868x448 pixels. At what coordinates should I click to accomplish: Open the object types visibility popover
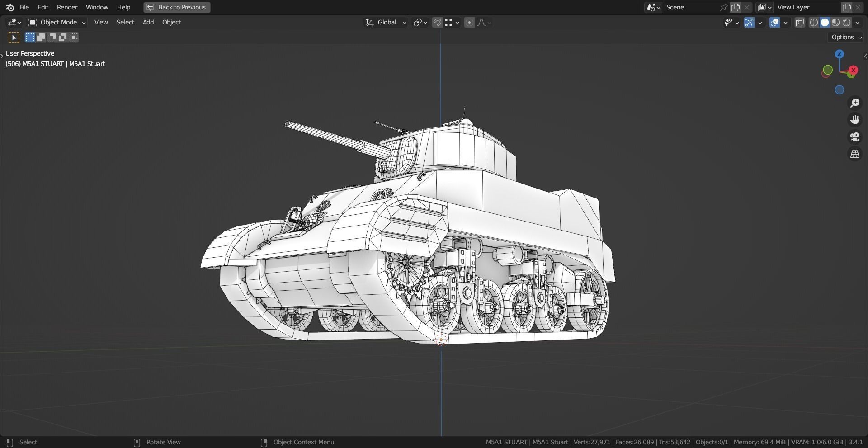coord(731,22)
